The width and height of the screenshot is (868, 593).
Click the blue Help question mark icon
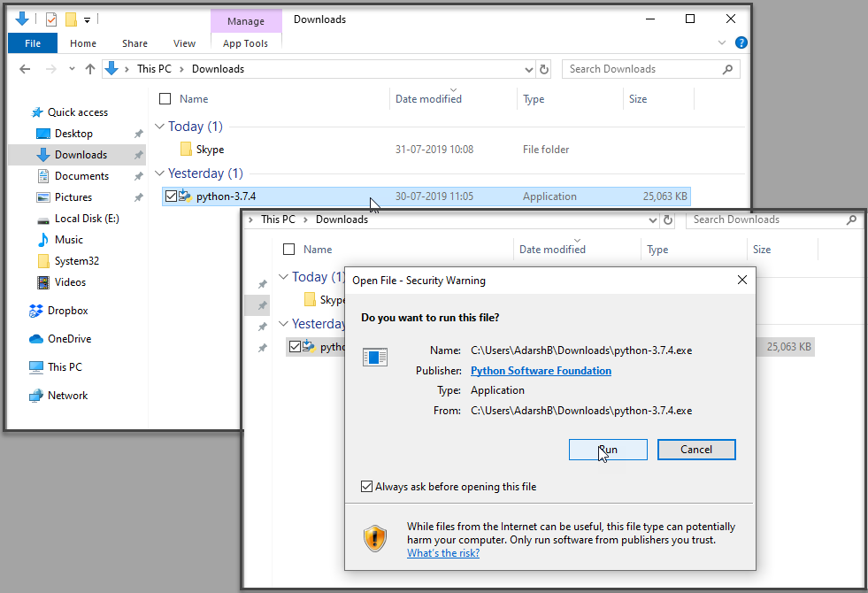pyautogui.click(x=741, y=42)
